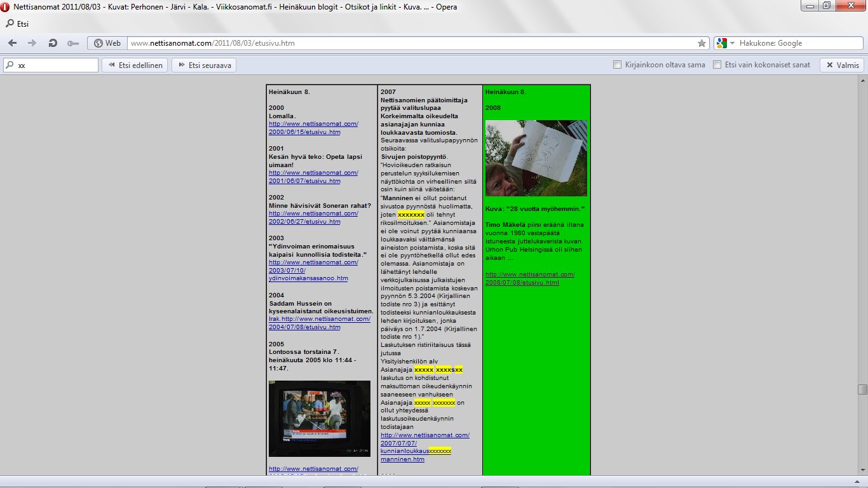Open the password wand key icon
868x488 pixels.
point(72,43)
